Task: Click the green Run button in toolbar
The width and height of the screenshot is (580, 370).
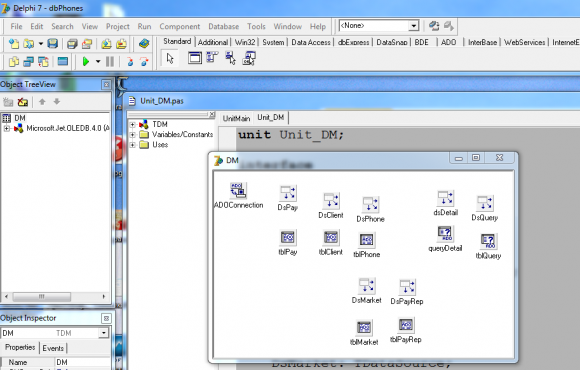Action: [x=86, y=61]
